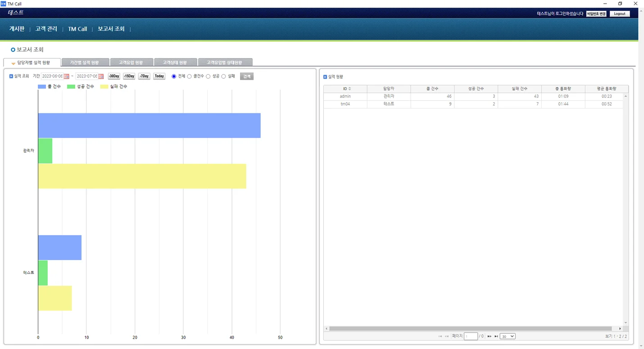644x349 pixels.
Task: Click the 46 call count cell
Action: tap(432, 96)
